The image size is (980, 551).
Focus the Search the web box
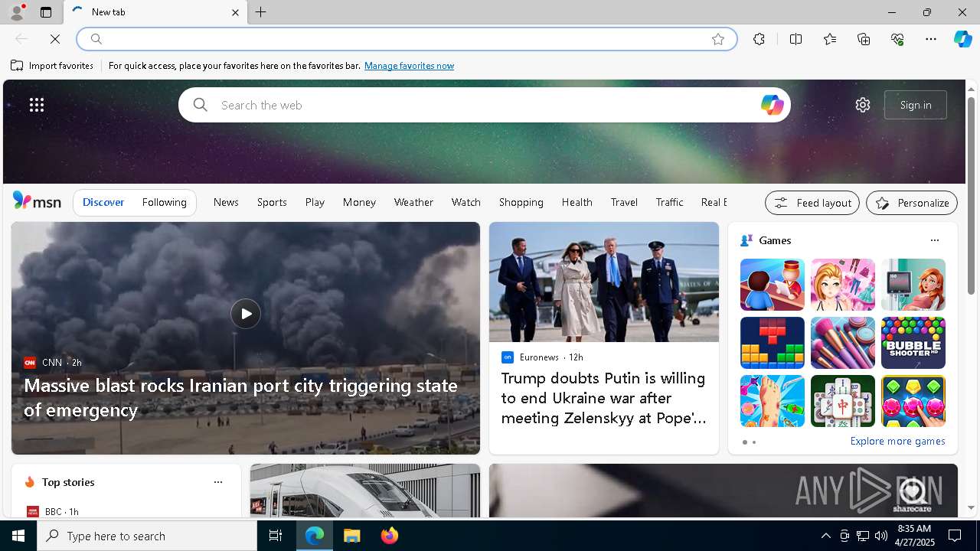(484, 105)
